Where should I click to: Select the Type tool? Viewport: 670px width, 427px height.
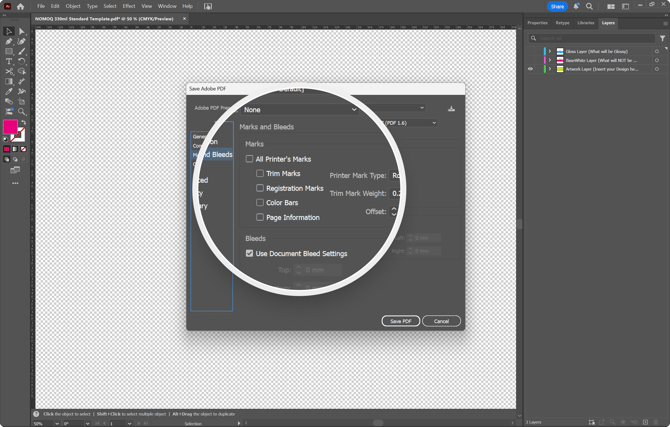coord(9,61)
